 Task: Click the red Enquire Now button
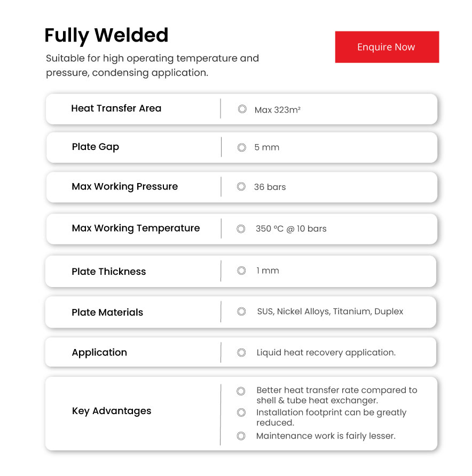[x=387, y=47]
